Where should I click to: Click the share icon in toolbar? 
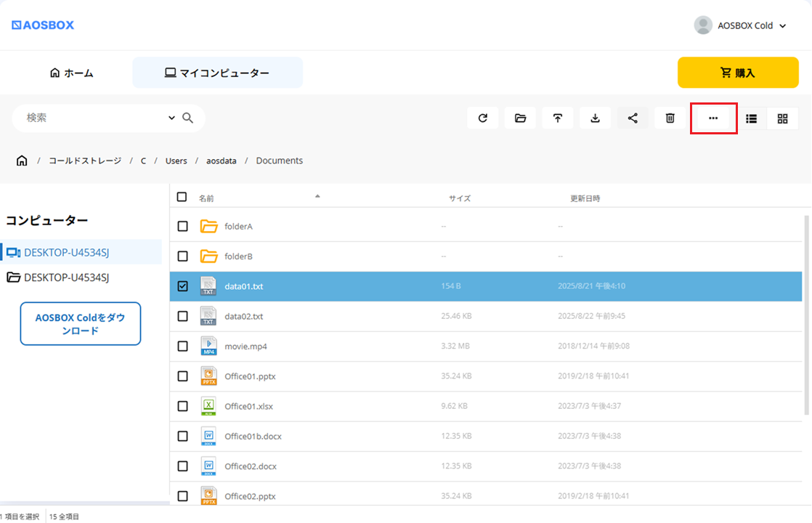click(633, 118)
